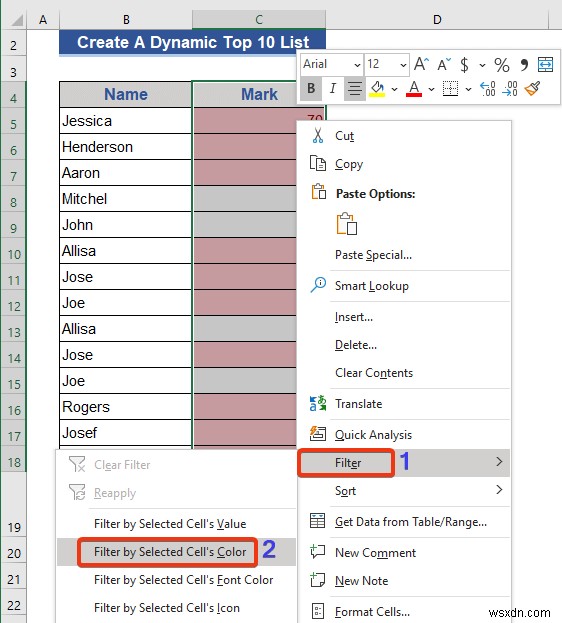The width and height of the screenshot is (562, 623).
Task: Click the Create A Dynamic Top 10 List title
Action: 192,42
